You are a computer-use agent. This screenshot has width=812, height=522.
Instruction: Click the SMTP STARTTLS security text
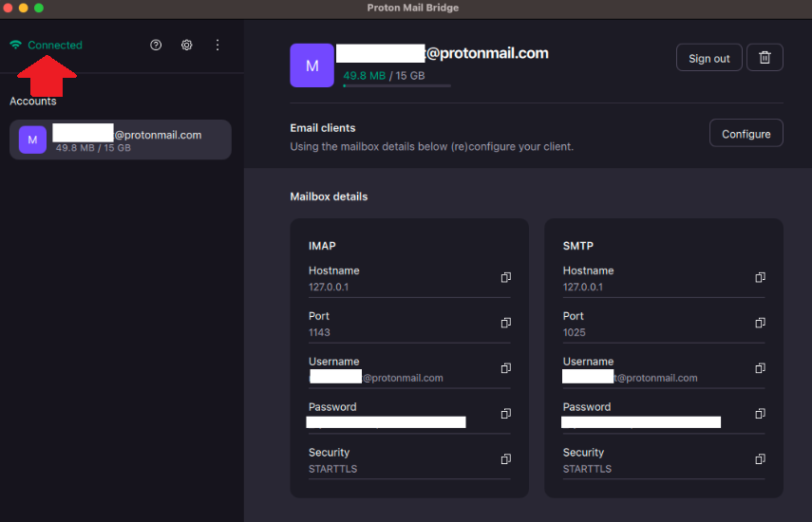click(x=587, y=469)
